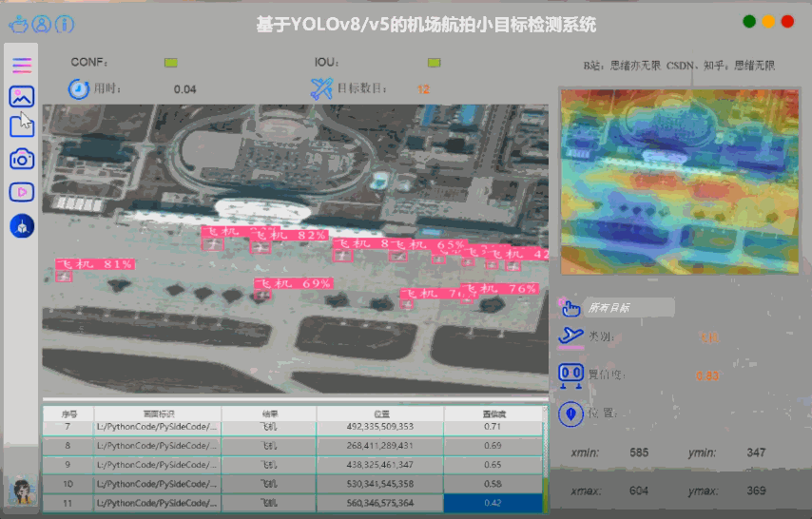Click the B站 credits text at top right
The height and width of the screenshot is (519, 812).
[x=679, y=66]
